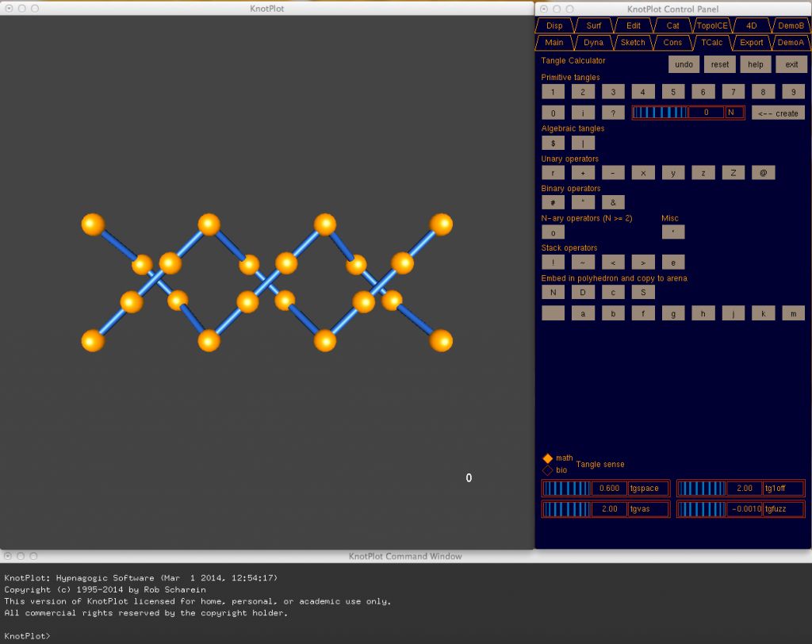
Task: Adjust the tgfuzz slider
Action: coord(702,508)
